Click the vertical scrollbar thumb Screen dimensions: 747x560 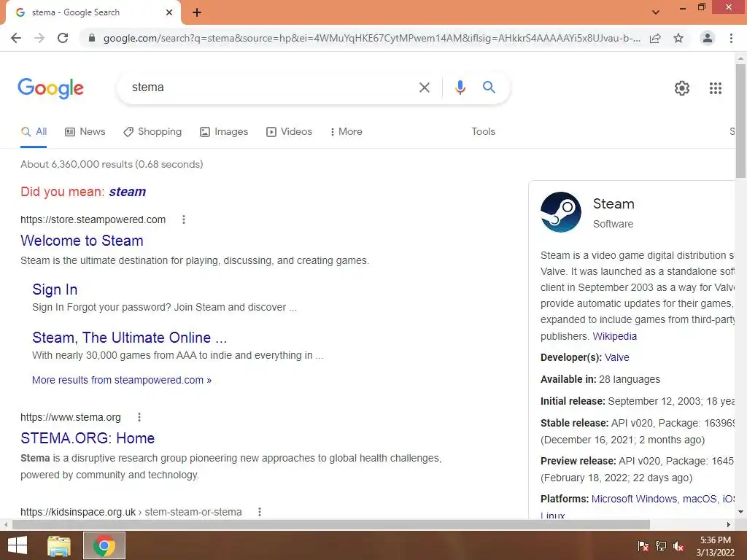[x=740, y=122]
